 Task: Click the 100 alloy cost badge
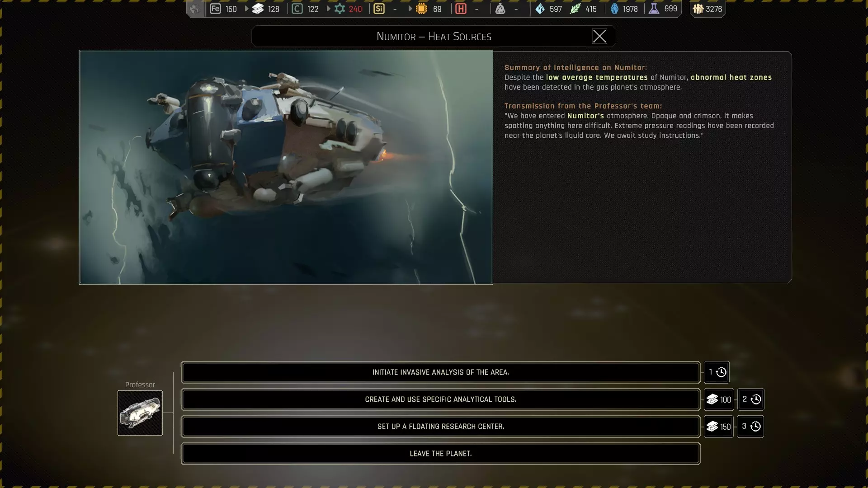tap(719, 399)
